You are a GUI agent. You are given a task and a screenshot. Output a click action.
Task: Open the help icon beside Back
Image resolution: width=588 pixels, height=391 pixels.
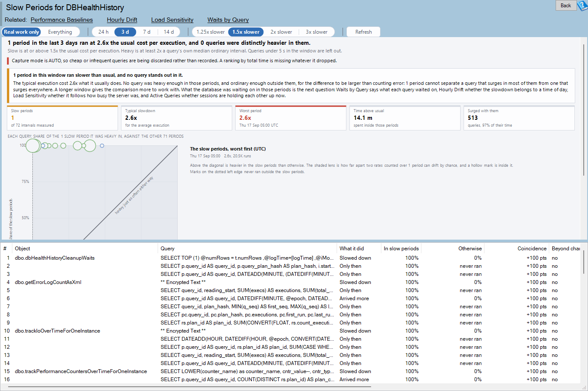(582, 6)
